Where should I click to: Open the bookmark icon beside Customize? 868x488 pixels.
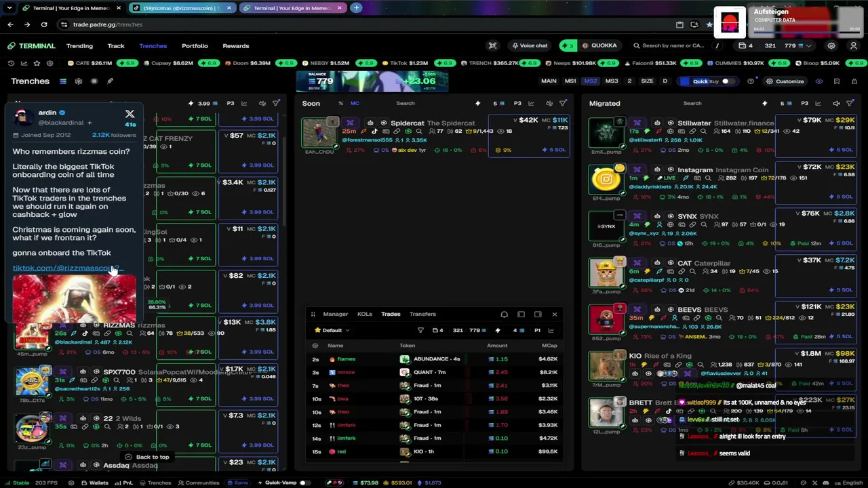pyautogui.click(x=837, y=81)
